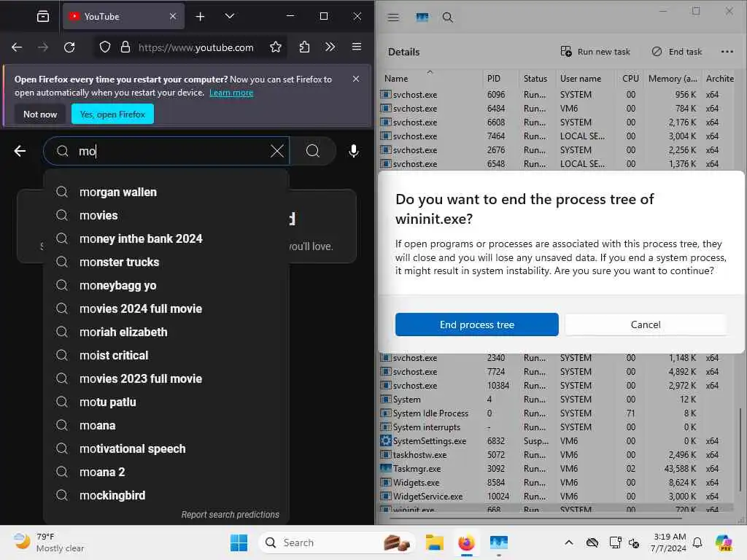Select monster trucks suggestion
747x560 pixels.
(x=166, y=262)
